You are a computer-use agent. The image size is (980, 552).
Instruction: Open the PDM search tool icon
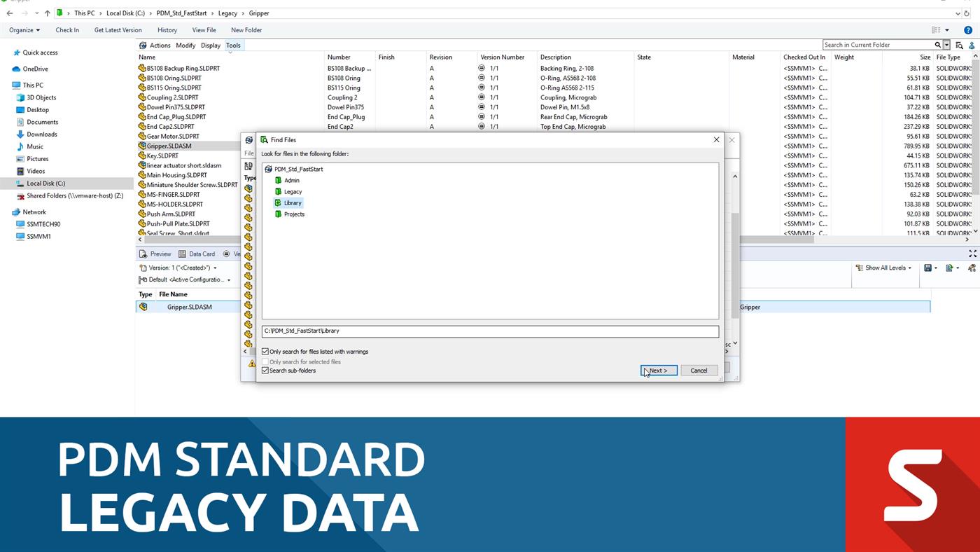pos(959,45)
